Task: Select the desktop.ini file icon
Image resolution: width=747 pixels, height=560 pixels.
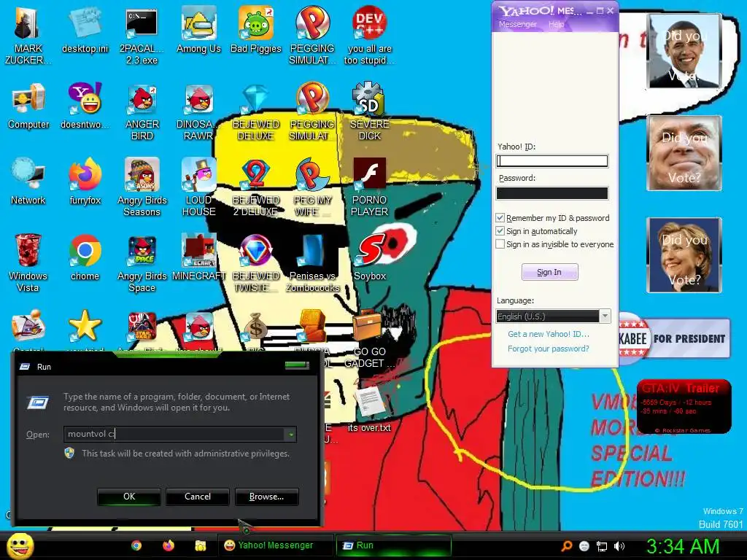Action: pos(85,31)
